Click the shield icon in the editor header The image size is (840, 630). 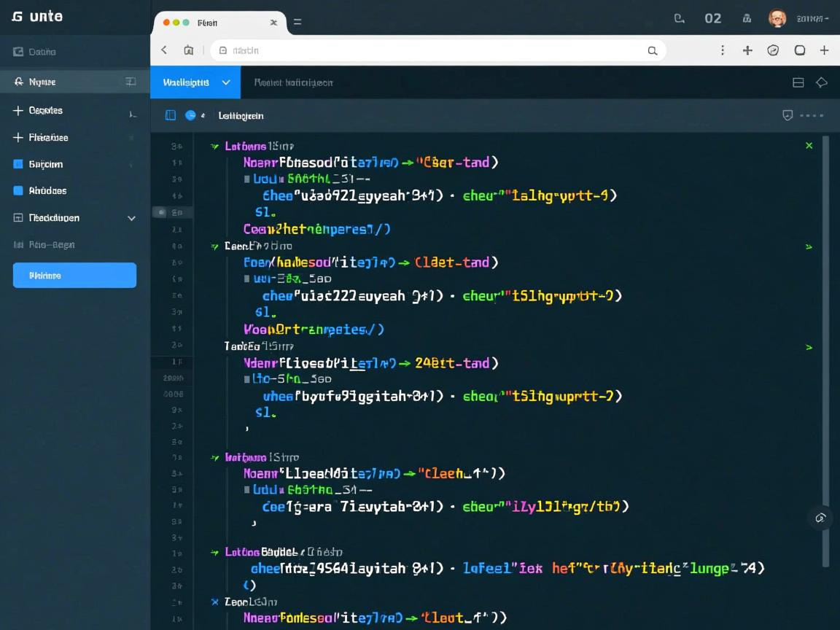[x=787, y=115]
